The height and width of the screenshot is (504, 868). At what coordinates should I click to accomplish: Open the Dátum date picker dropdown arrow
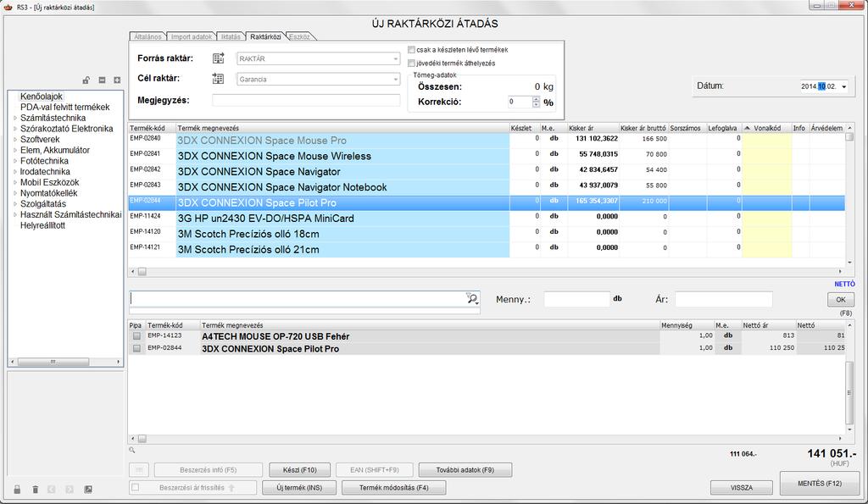pos(844,87)
